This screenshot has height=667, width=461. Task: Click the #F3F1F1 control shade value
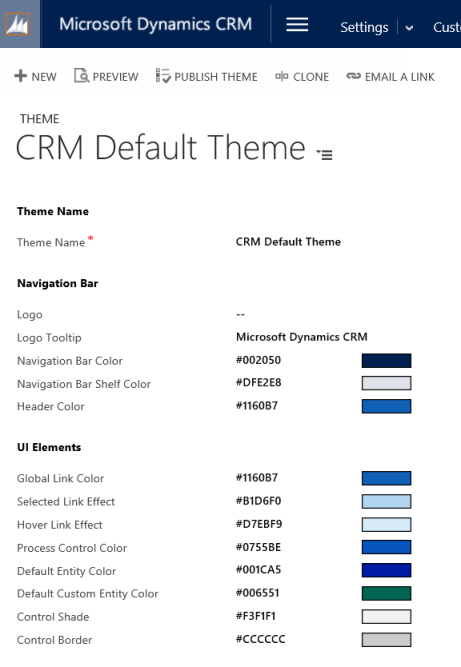256,616
